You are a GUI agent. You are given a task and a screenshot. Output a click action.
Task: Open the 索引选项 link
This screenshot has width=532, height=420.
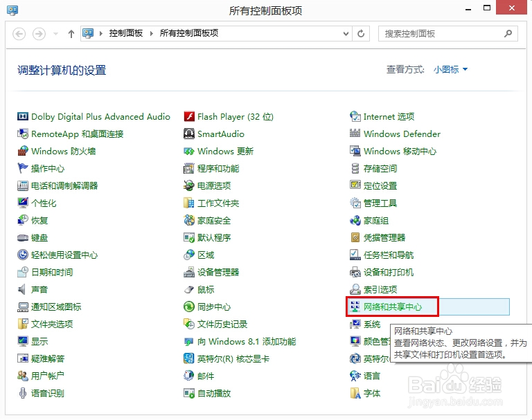click(x=380, y=289)
